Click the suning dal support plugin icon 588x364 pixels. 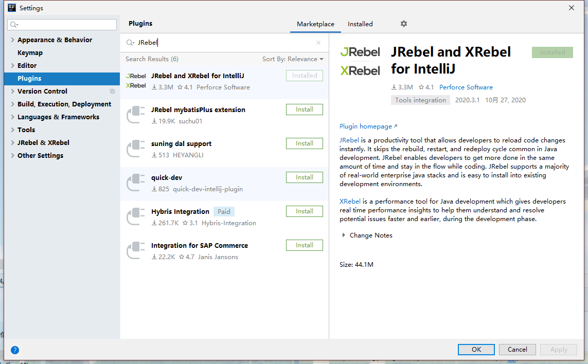pyautogui.click(x=136, y=149)
